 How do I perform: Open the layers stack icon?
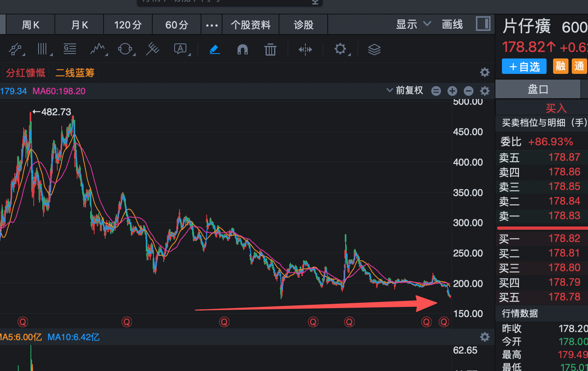pos(374,50)
